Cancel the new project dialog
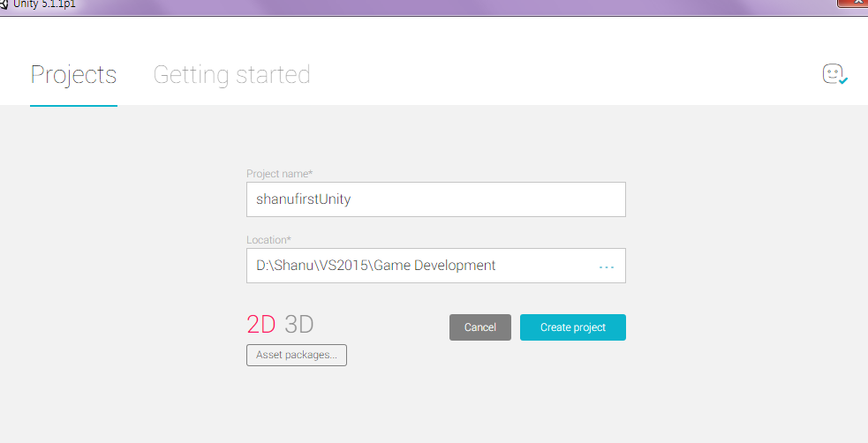868x443 pixels. 480,327
